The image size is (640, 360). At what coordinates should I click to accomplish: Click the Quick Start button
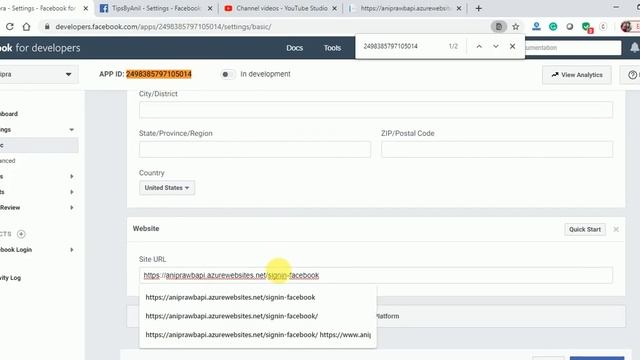(x=585, y=229)
